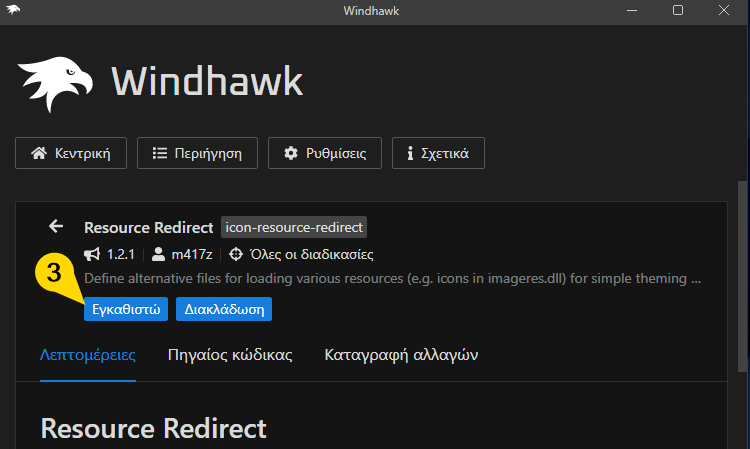Maximize the Windhawk window
750x449 pixels.
point(678,10)
